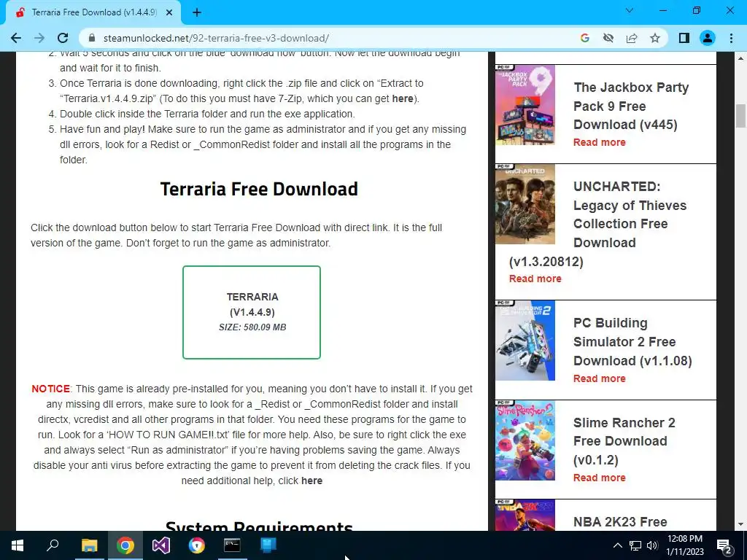Open Chrome's three-dot menu
The width and height of the screenshot is (747, 560).
pyautogui.click(x=731, y=38)
